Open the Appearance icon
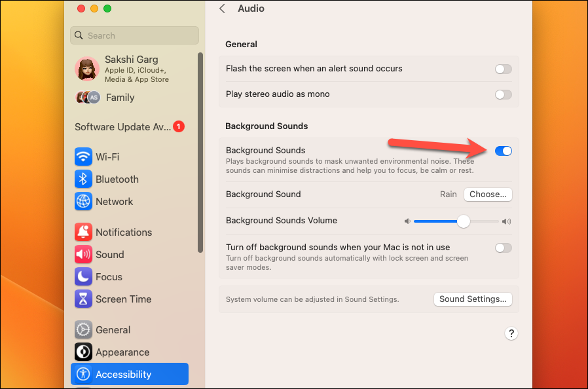This screenshot has width=588, height=389. [x=83, y=352]
